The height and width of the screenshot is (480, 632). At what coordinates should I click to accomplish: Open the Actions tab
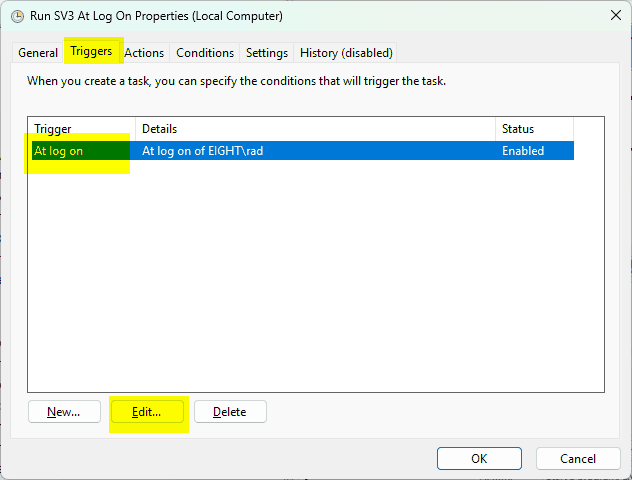(x=144, y=52)
